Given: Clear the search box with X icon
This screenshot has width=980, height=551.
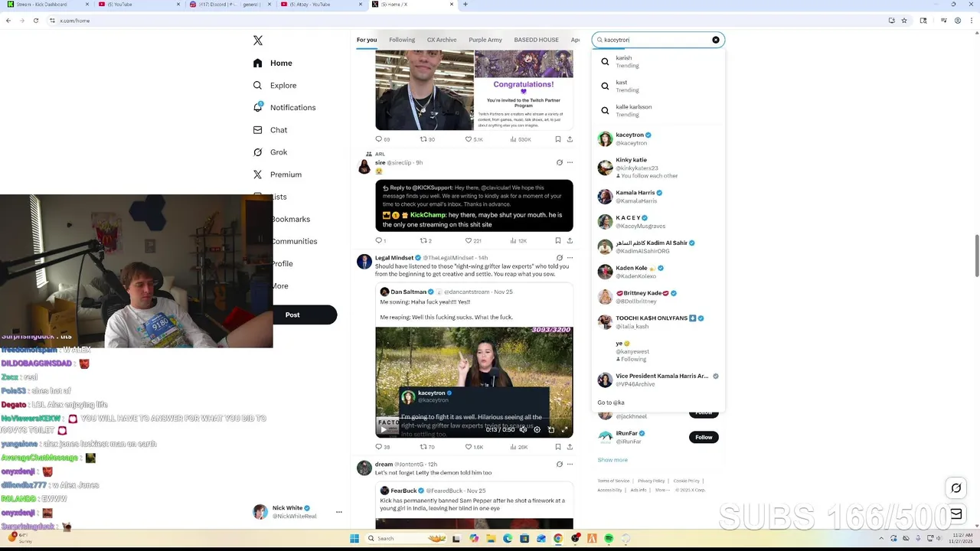Looking at the screenshot, I should 716,40.
